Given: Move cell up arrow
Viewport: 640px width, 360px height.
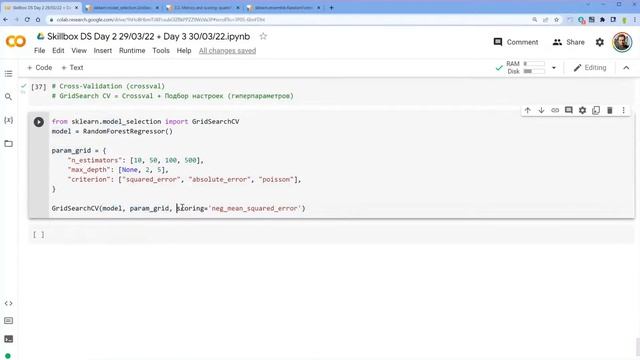Looking at the screenshot, I should tap(527, 110).
